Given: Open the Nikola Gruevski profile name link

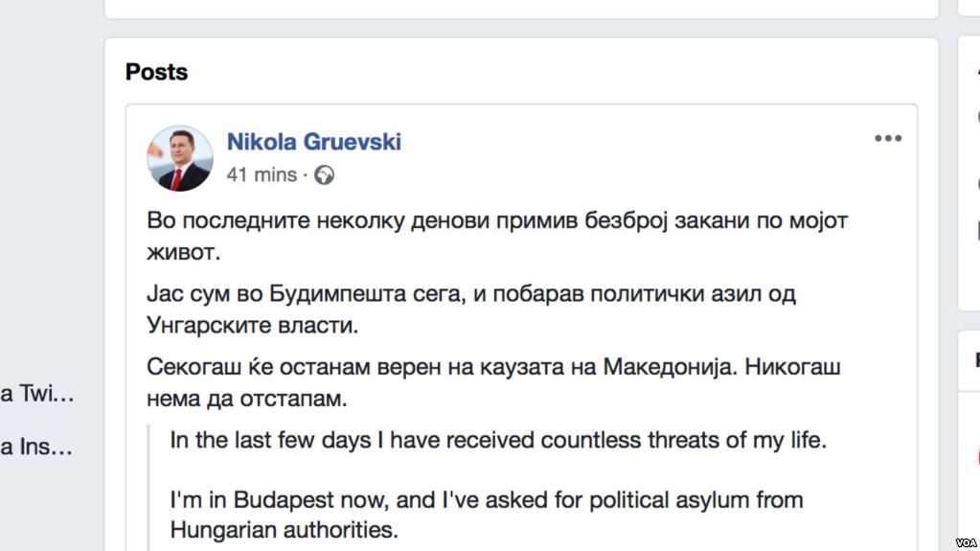Looking at the screenshot, I should pyautogui.click(x=313, y=142).
